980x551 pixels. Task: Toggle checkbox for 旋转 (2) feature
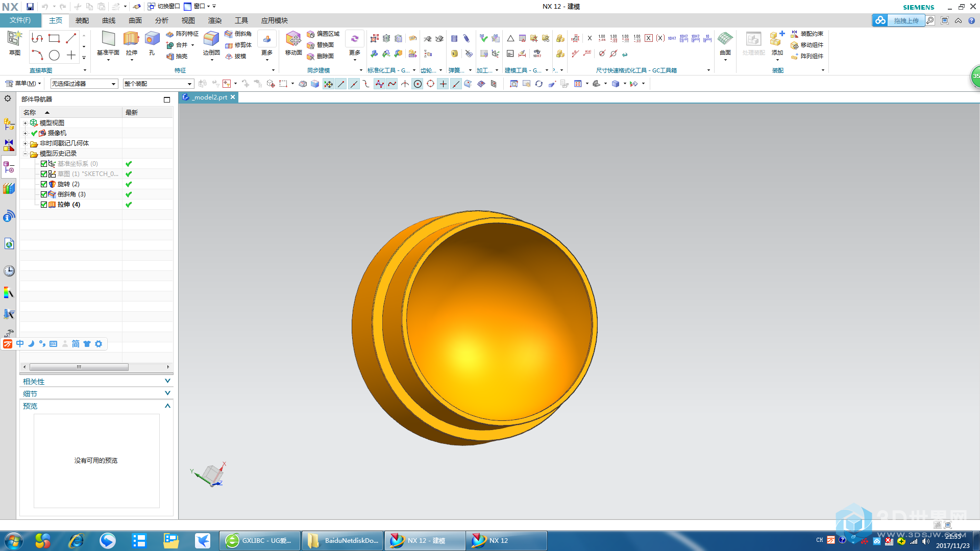pyautogui.click(x=44, y=184)
